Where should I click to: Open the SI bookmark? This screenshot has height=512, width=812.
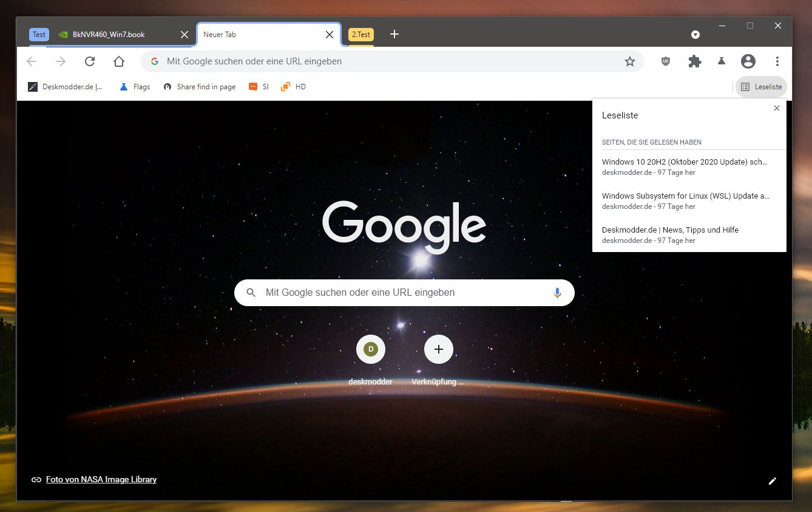[259, 87]
